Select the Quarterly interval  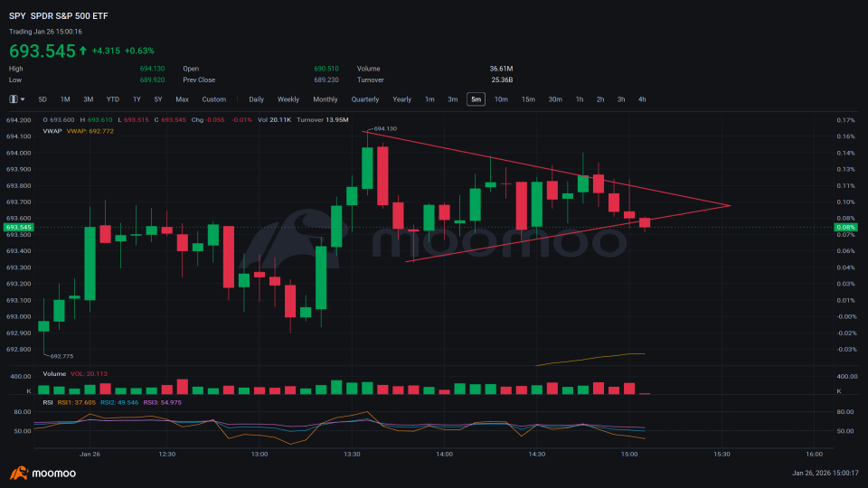click(364, 99)
